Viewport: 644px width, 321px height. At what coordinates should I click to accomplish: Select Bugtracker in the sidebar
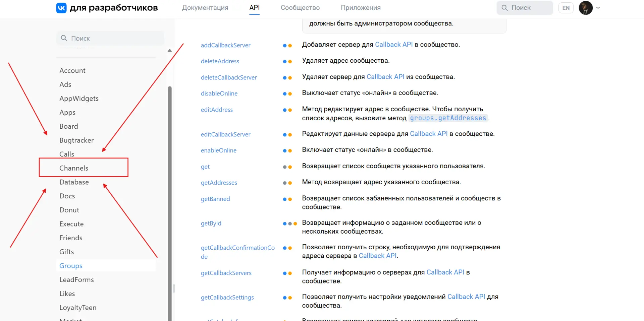(x=76, y=140)
